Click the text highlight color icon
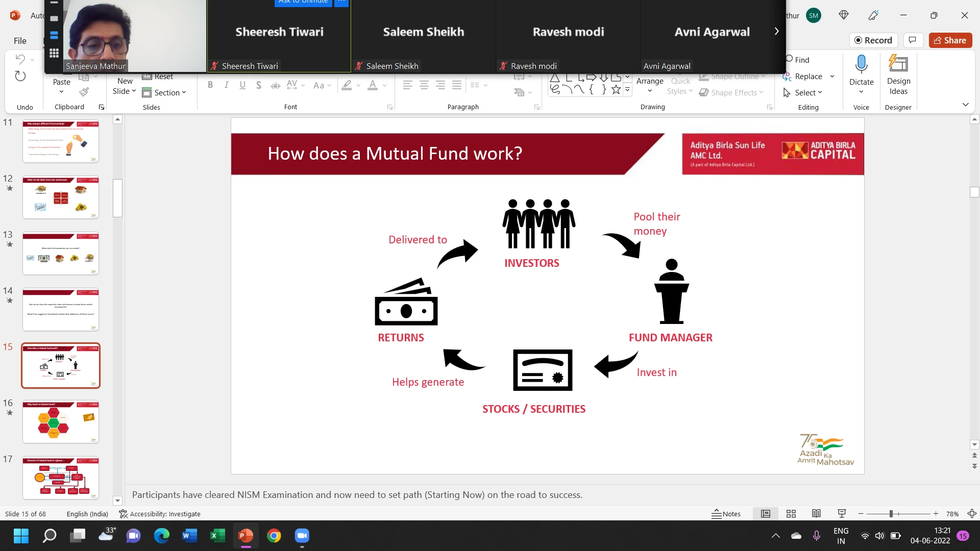Viewport: 980px width, 551px height. pyautogui.click(x=347, y=85)
